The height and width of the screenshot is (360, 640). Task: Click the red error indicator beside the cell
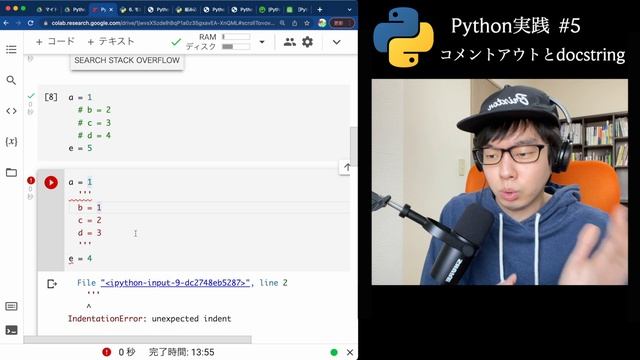click(x=31, y=180)
